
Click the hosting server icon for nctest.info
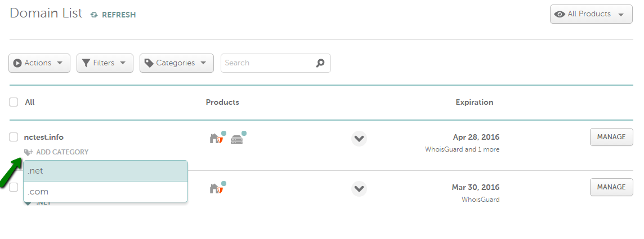pos(237,139)
